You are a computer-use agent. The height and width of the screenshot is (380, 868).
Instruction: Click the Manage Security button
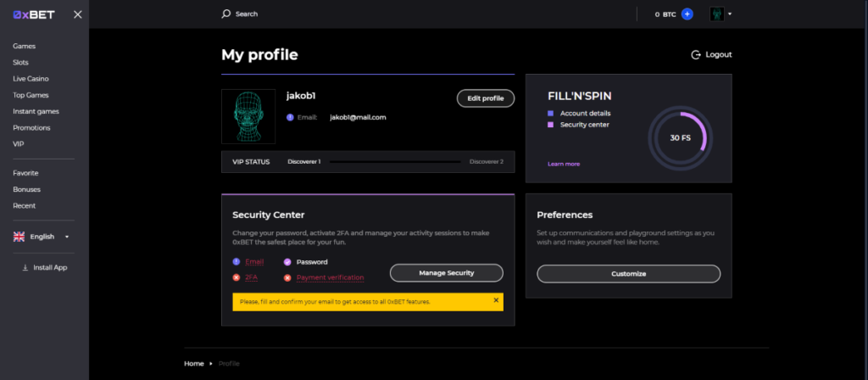point(446,273)
